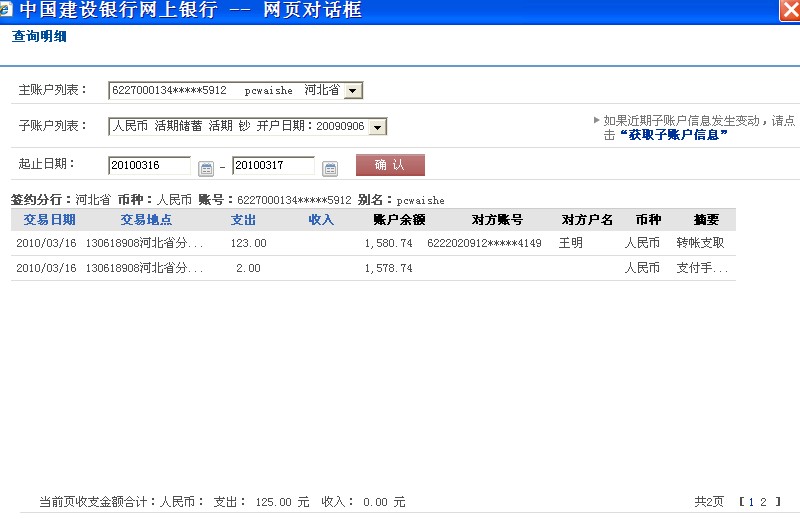The height and width of the screenshot is (519, 800).
Task: Sort by the 交易地点 column header
Action: tap(146, 220)
